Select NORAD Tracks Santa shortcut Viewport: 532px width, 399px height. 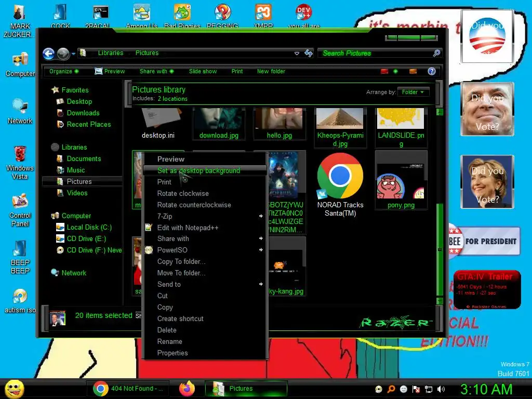[340, 185]
